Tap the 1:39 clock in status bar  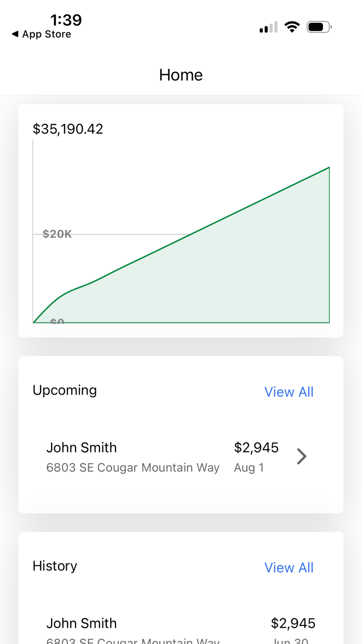pyautogui.click(x=66, y=20)
